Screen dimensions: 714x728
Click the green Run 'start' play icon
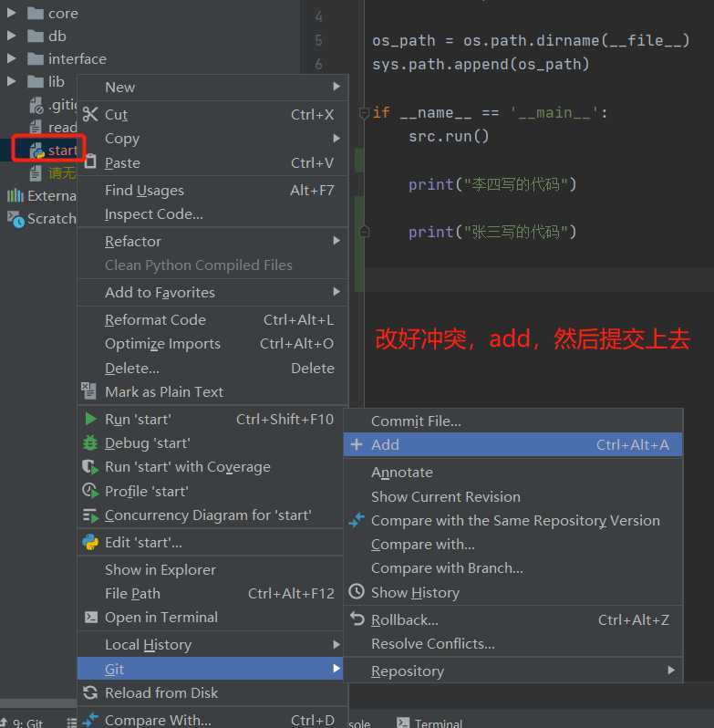pyautogui.click(x=91, y=419)
